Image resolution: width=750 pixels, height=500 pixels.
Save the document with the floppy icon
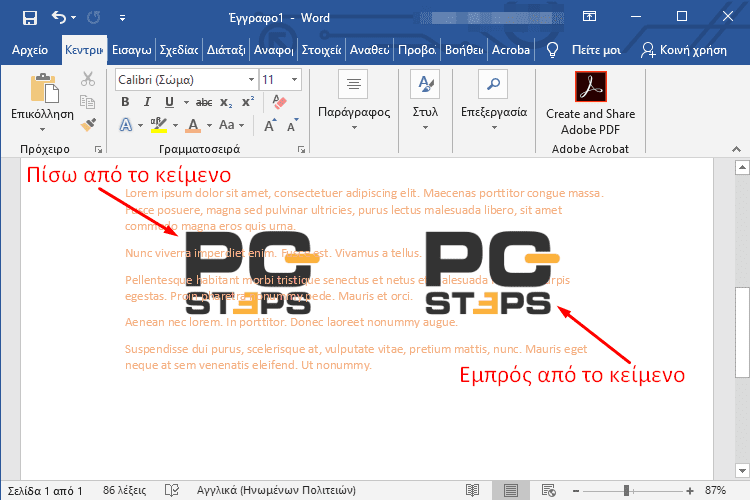click(x=30, y=18)
